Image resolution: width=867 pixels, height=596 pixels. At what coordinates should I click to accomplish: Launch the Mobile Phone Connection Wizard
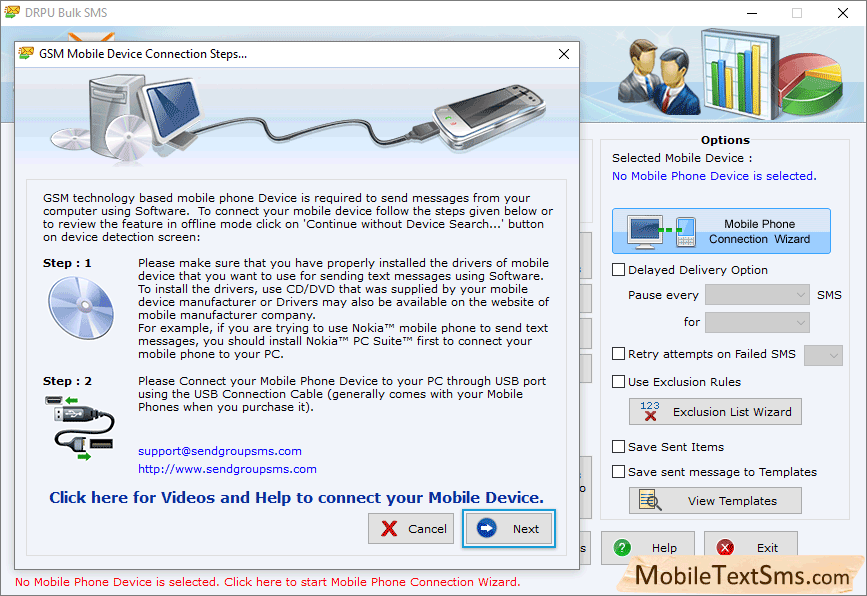pos(721,231)
